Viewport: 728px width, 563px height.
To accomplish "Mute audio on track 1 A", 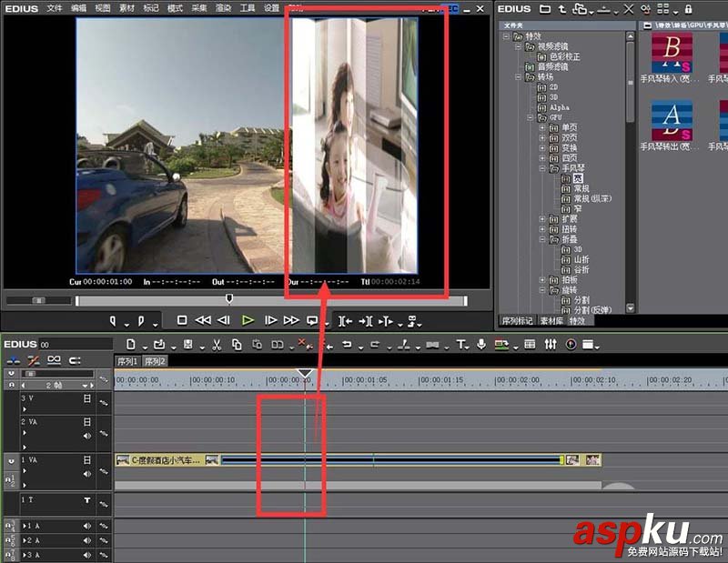I will 86,526.
